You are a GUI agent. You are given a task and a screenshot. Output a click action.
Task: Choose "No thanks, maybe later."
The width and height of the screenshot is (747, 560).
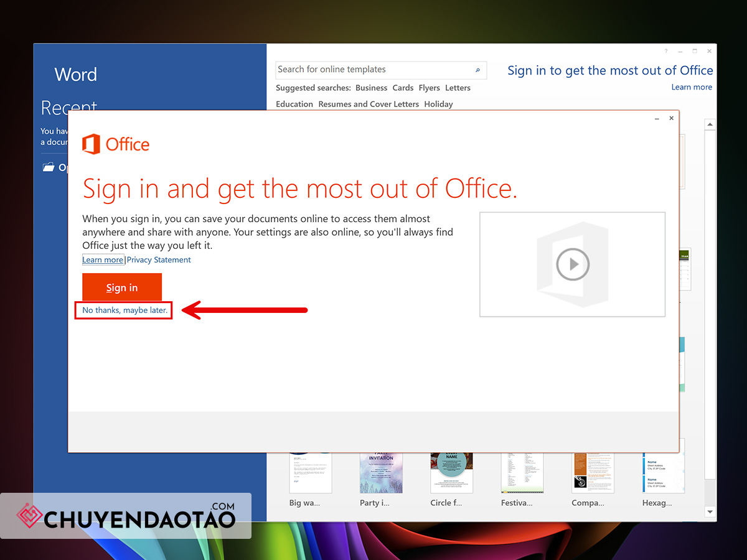point(125,310)
